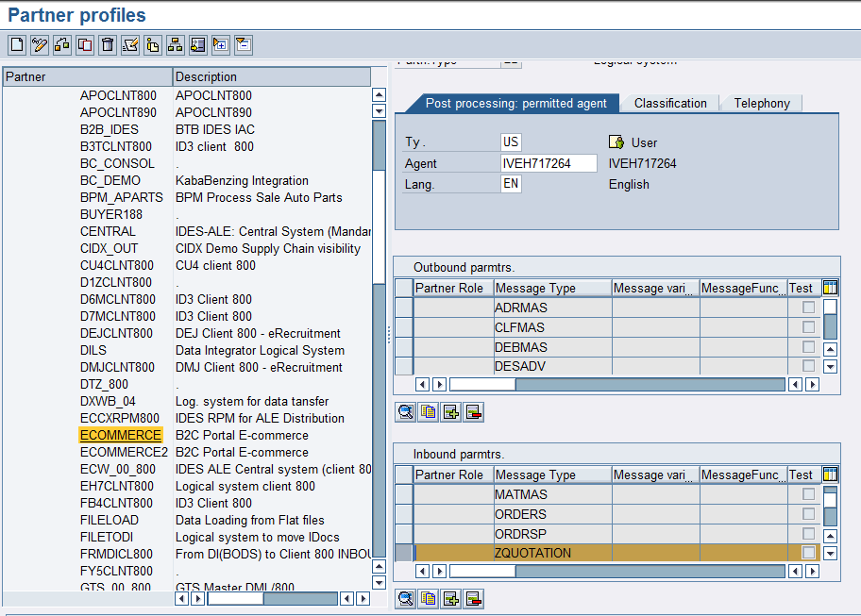Screen dimensions: 861x616
Task: Toggle Test checkbox in ORDERS inbound row
Action: coord(808,514)
